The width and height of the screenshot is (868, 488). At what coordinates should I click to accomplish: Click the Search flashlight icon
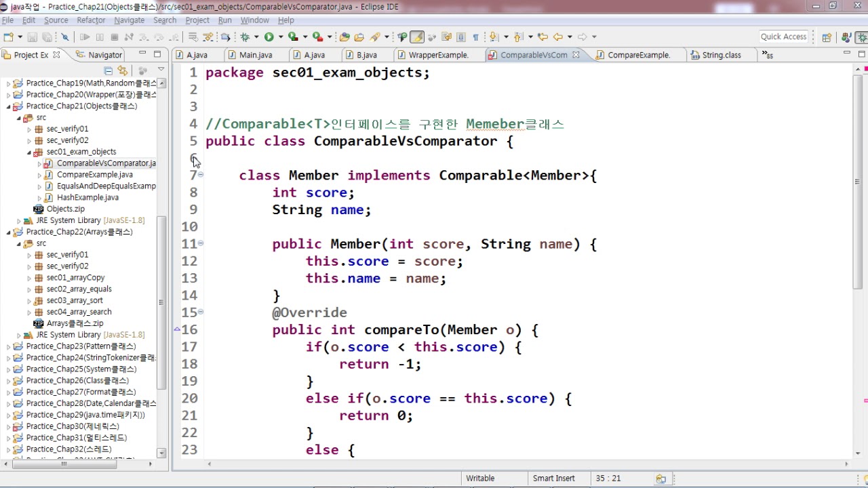tap(374, 37)
